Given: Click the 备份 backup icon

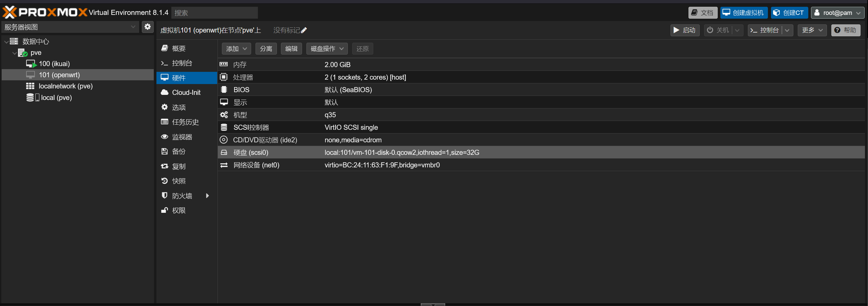Looking at the screenshot, I should coord(165,151).
